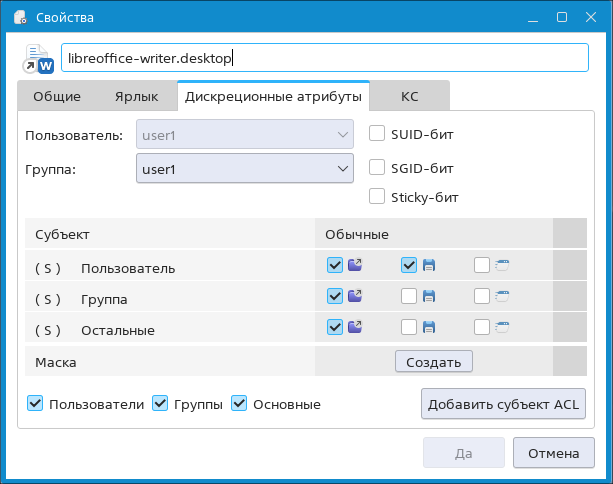Click the Writer shortcut file icon beside the filename

point(38,59)
